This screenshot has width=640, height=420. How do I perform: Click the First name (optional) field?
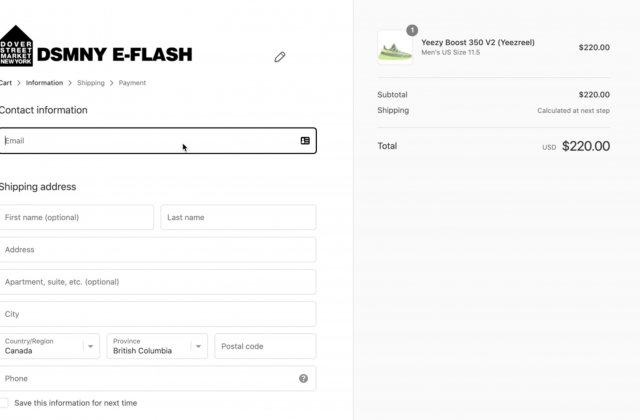pos(76,217)
